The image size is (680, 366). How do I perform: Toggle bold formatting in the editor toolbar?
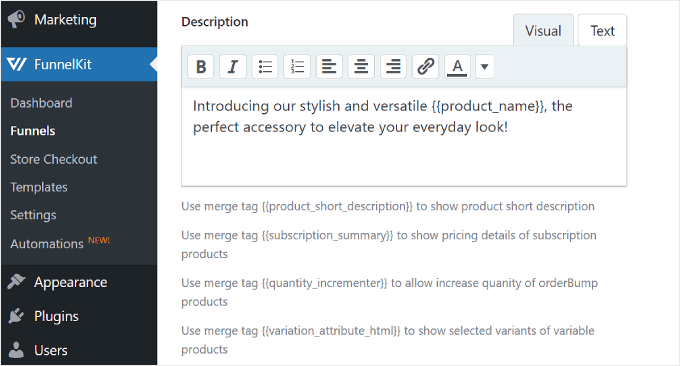click(x=200, y=67)
